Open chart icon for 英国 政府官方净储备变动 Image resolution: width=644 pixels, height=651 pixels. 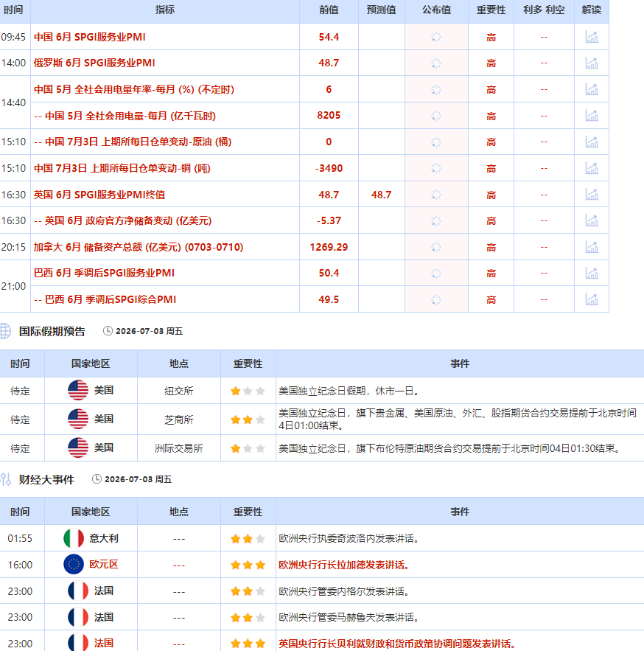point(591,220)
